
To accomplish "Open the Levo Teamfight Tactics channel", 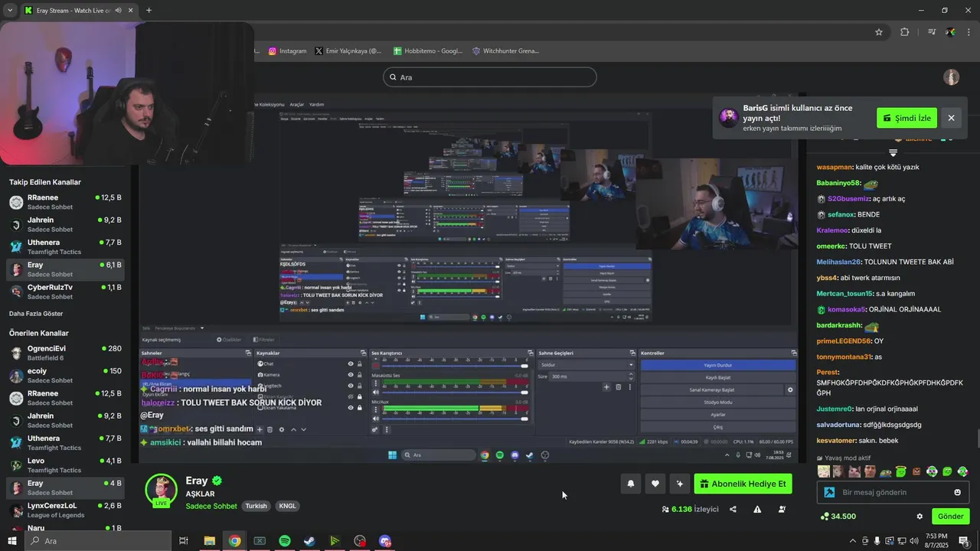I will (65, 465).
